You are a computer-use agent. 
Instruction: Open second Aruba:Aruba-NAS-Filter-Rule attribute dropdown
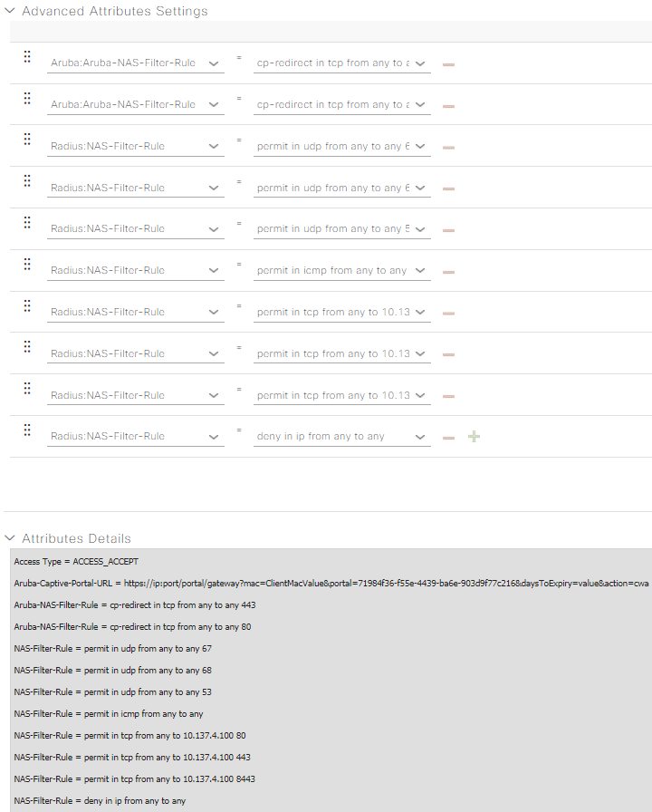coord(136,104)
